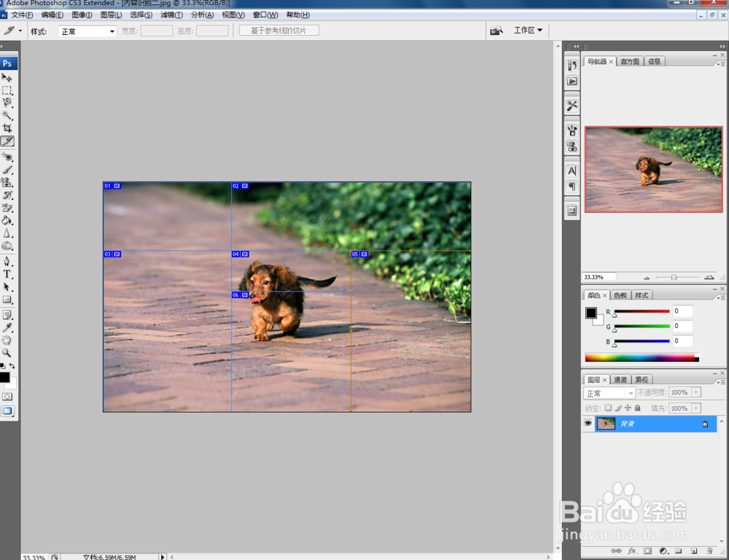This screenshot has width=729, height=560.
Task: Select the Magic Wand tool
Action: (7, 115)
